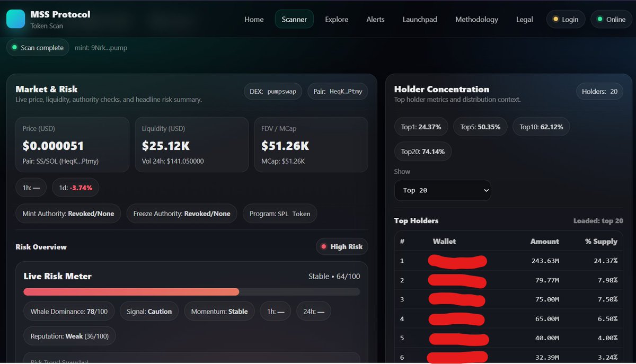This screenshot has width=636, height=364.
Task: Click the Stable 64/100 score text
Action: click(334, 277)
